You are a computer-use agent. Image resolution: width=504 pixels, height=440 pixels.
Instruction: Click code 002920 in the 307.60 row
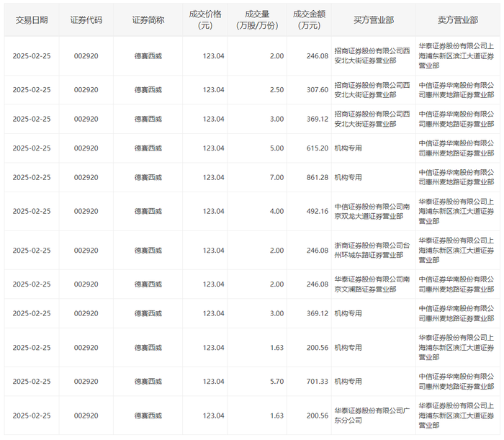[86, 90]
